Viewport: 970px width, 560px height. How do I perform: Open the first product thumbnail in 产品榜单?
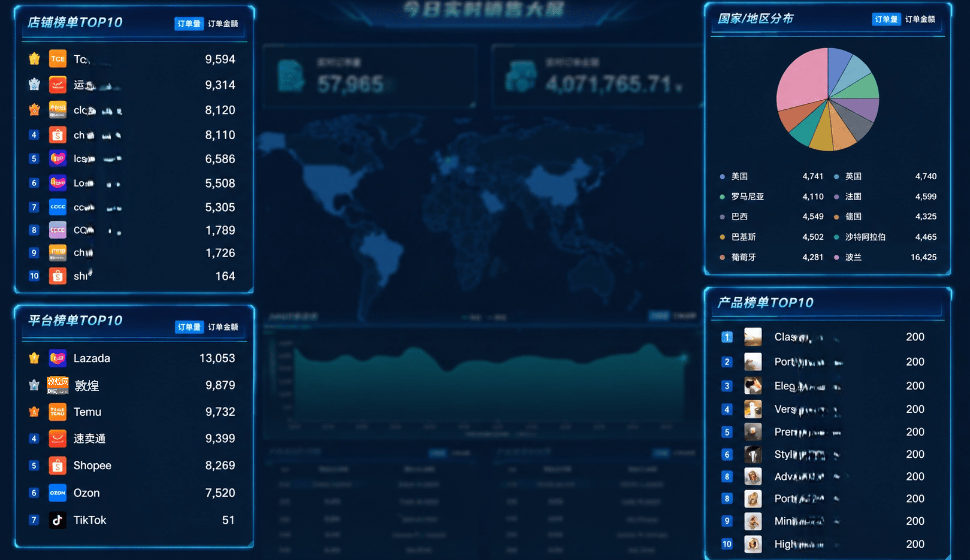coord(753,337)
